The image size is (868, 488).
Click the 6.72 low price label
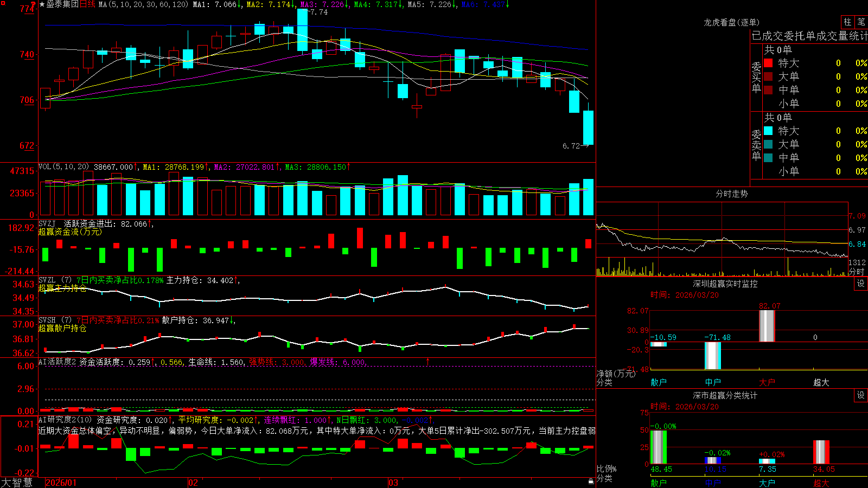[x=571, y=146]
